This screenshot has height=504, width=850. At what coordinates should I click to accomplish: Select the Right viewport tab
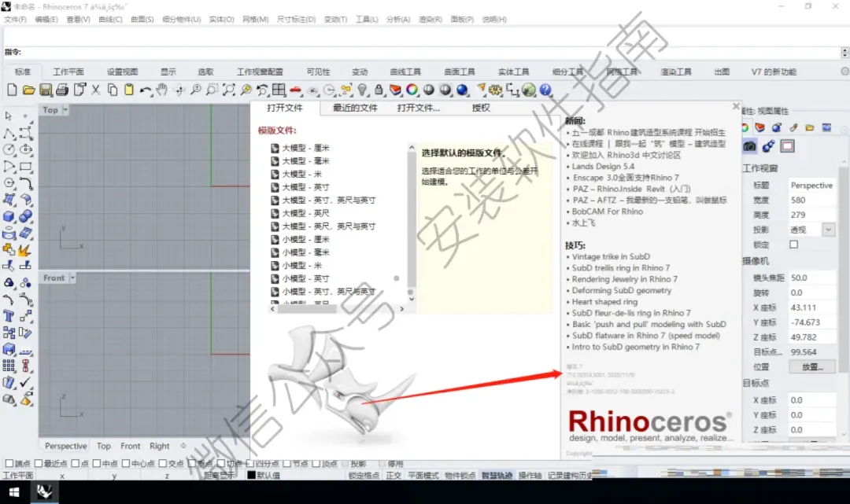159,446
